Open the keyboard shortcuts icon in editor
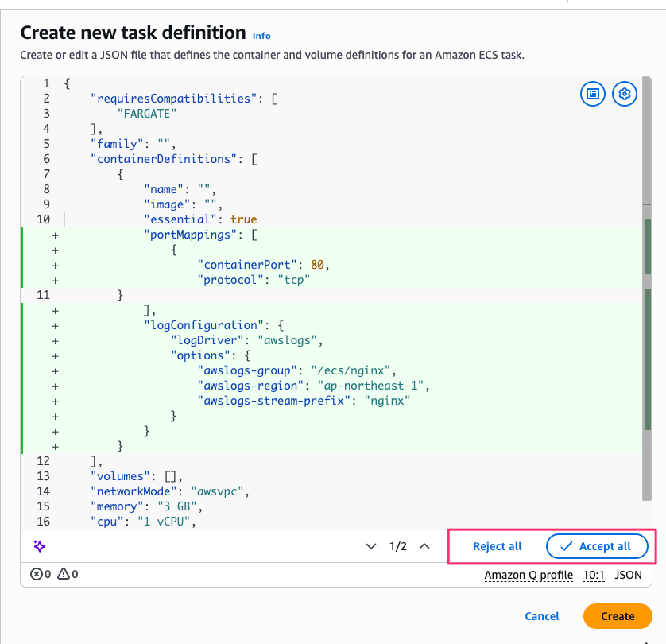Viewport: 666px width, 644px height. pos(593,94)
